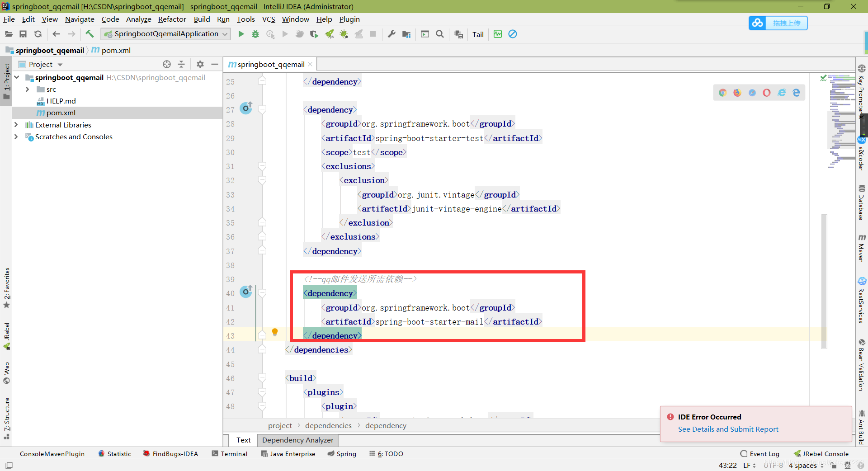Expand External Libraries node

pos(16,125)
